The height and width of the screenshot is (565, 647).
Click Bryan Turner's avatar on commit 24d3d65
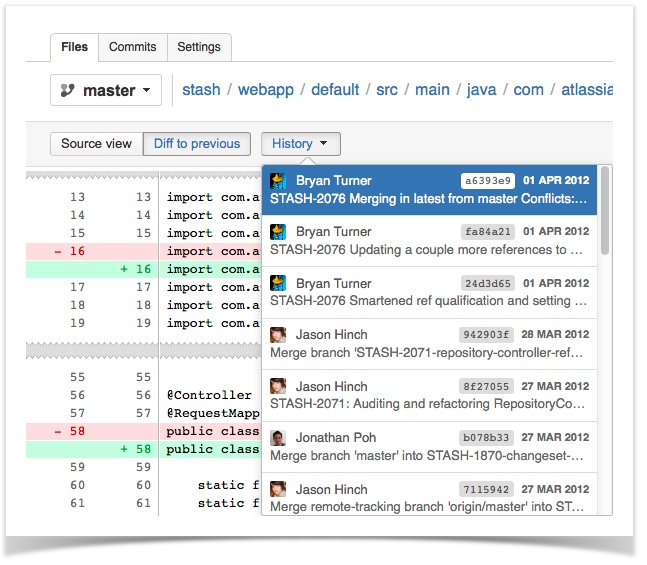279,283
